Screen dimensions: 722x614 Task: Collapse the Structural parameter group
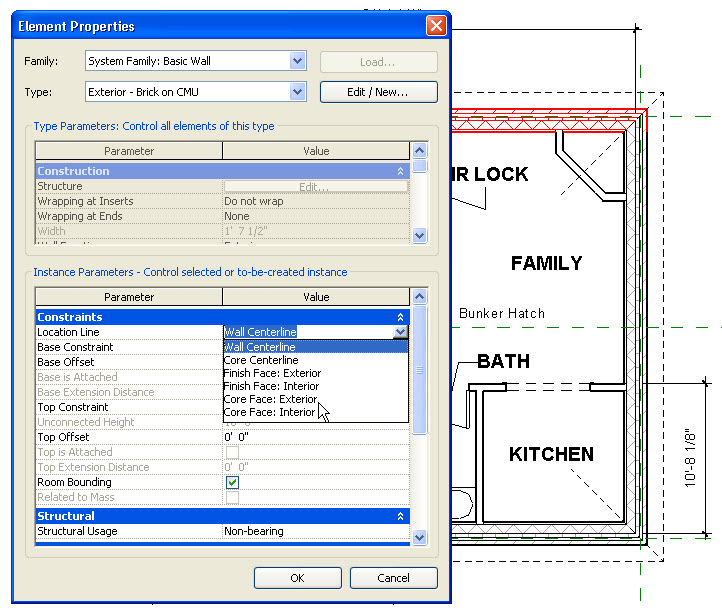coord(400,516)
